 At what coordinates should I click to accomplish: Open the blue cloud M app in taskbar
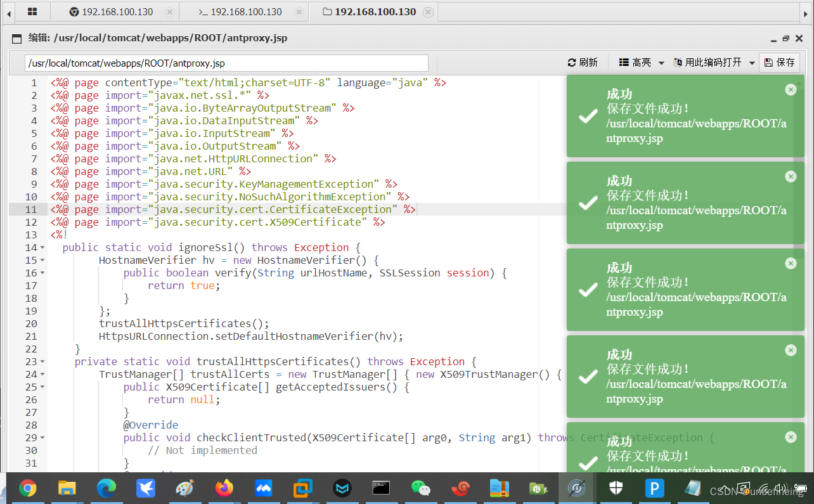263,488
